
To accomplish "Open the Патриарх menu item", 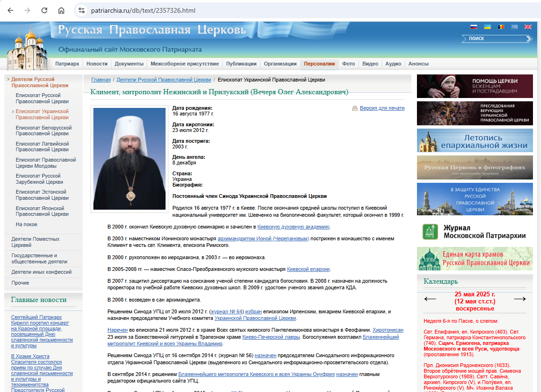I will [67, 64].
